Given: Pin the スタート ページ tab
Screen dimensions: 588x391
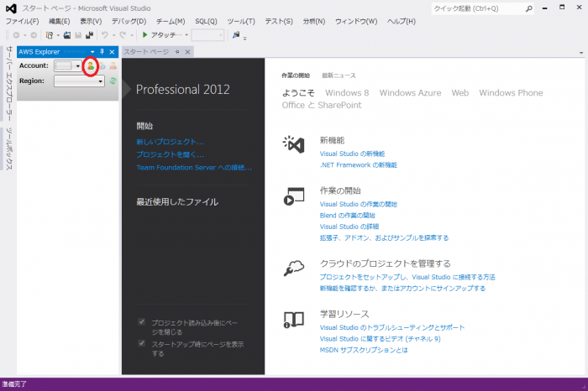Looking at the screenshot, I should pos(177,52).
